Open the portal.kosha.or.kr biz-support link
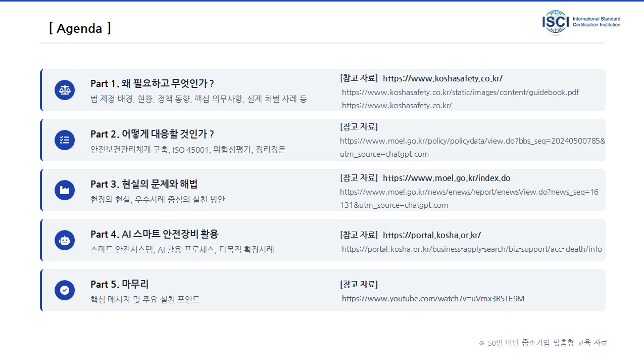Image resolution: width=644 pixels, height=363 pixels. pyautogui.click(x=472, y=249)
